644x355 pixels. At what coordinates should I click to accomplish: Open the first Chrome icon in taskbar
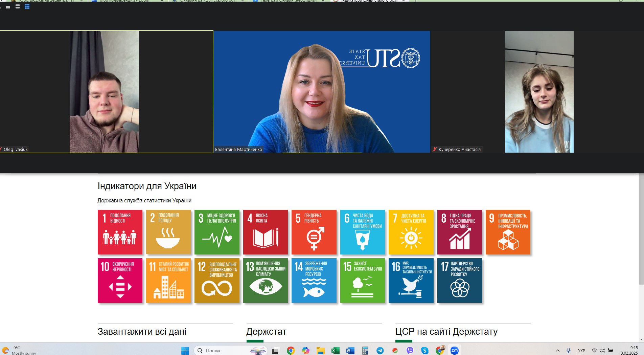291,351
